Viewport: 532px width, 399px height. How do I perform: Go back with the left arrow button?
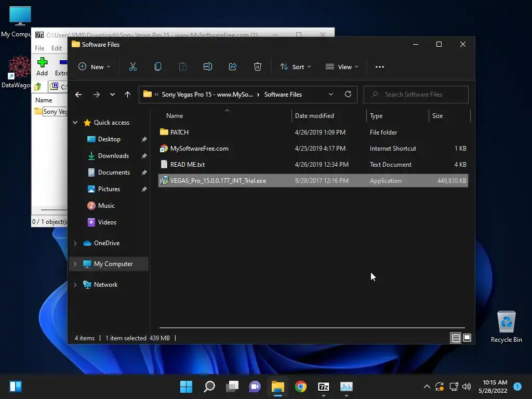point(78,95)
